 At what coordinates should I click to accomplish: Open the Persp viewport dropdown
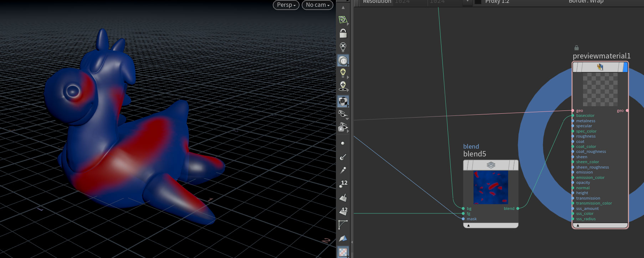point(286,5)
